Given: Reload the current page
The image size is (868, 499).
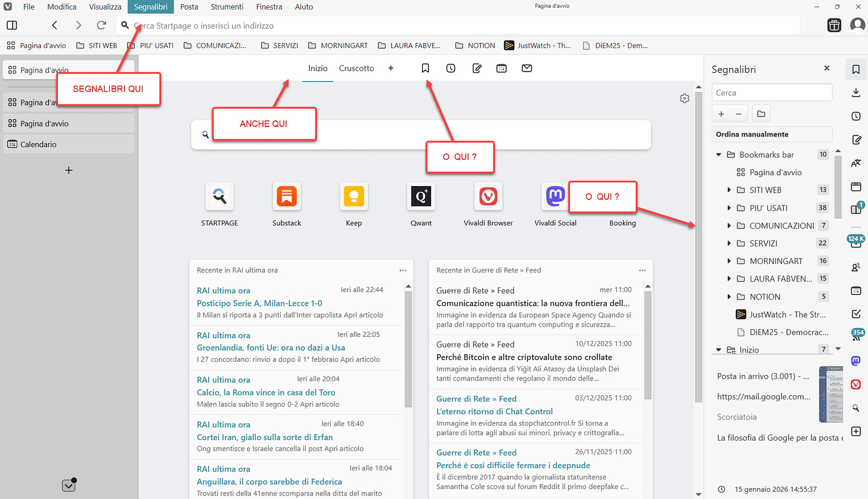Looking at the screenshot, I should pos(101,25).
